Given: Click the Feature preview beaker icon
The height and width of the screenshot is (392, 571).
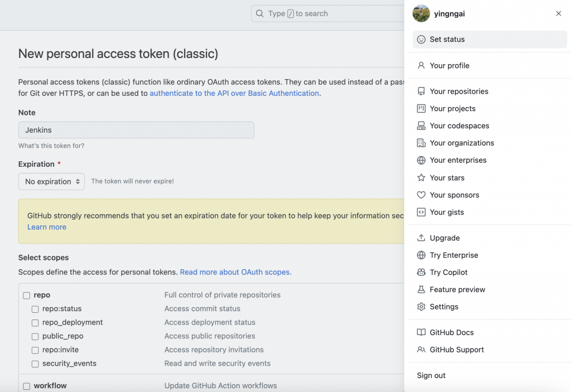Looking at the screenshot, I should [422, 290].
